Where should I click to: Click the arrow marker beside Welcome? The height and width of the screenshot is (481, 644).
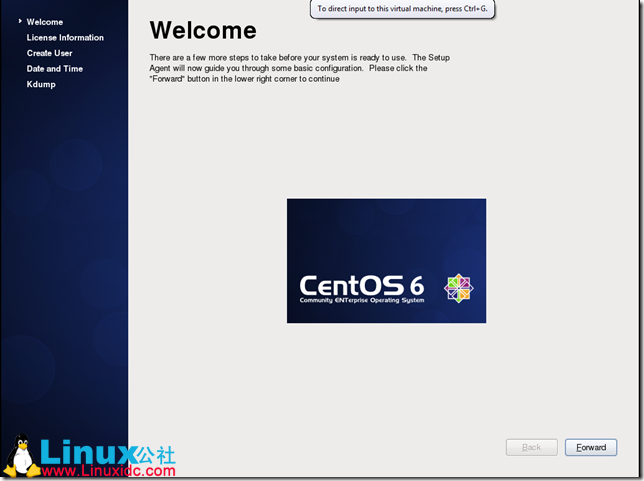click(x=20, y=21)
